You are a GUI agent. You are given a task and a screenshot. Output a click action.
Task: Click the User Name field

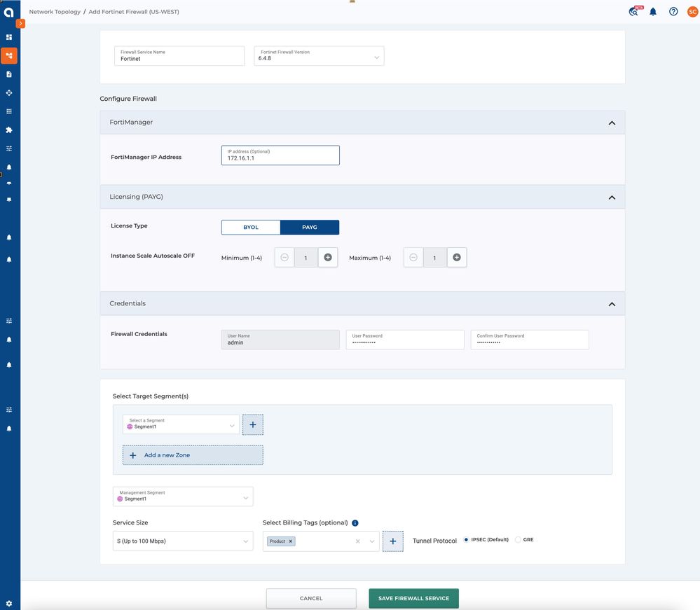click(280, 340)
